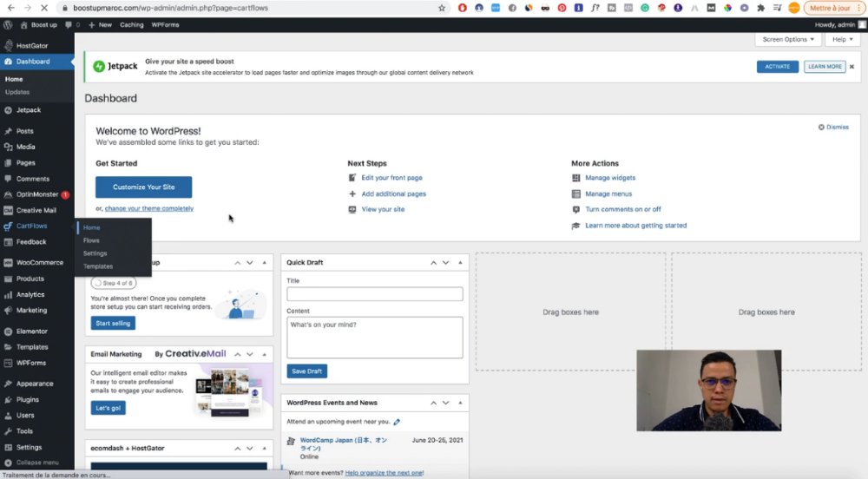Open Updates under Dashboard
Screen dimensions: 868x479
[17, 92]
